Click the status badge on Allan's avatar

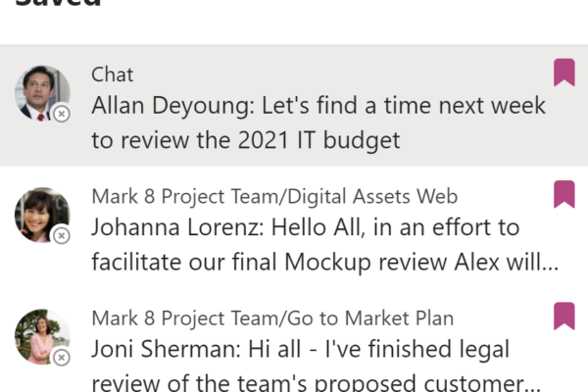tap(62, 114)
